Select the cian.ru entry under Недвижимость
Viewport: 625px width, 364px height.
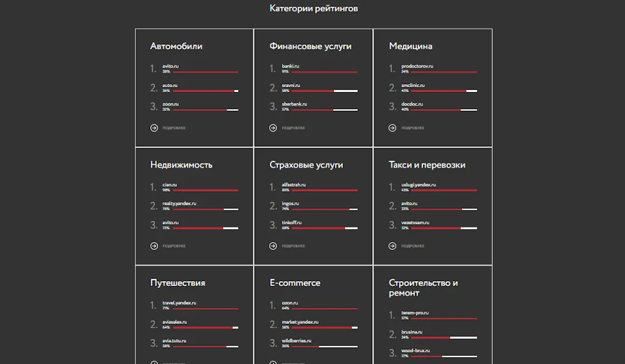click(170, 184)
